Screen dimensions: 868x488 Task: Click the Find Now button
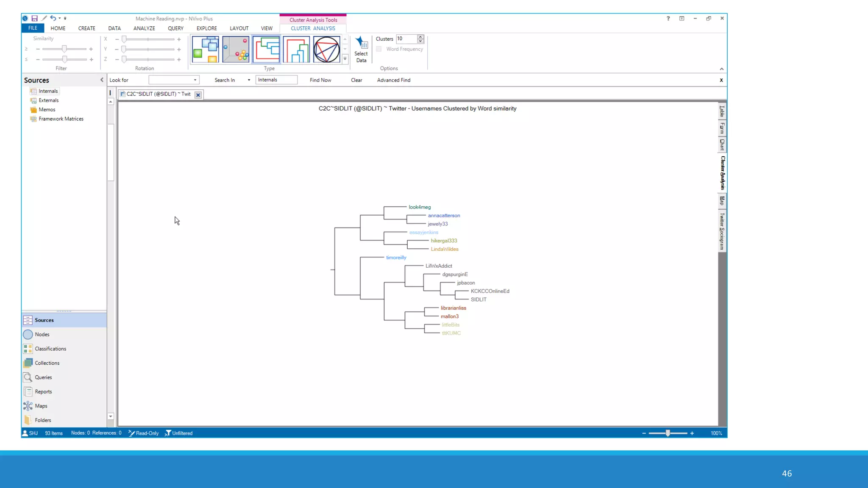[320, 80]
